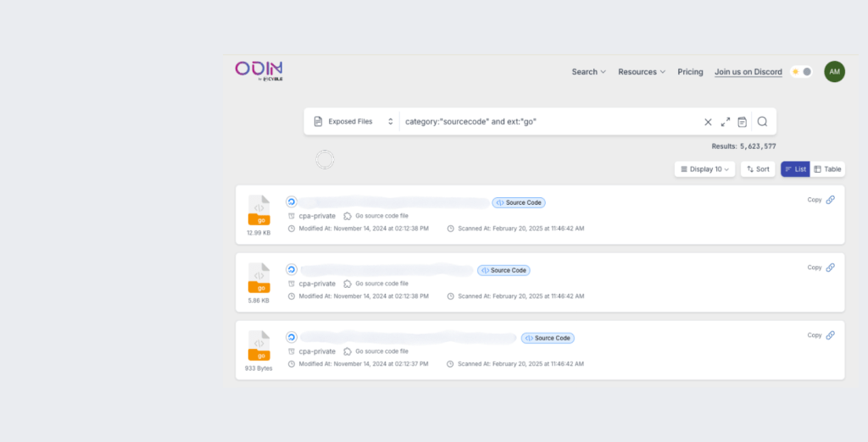The width and height of the screenshot is (868, 442).
Task: Open the saved queries notes icon
Action: pos(742,122)
